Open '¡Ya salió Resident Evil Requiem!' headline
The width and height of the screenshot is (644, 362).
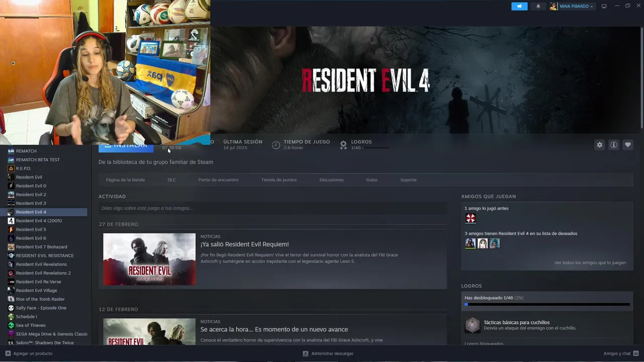245,244
